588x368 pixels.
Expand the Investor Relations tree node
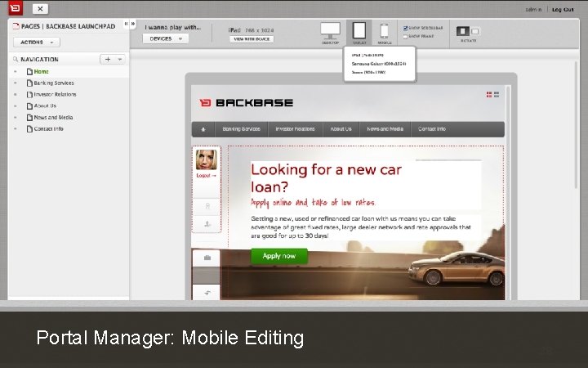point(16,94)
